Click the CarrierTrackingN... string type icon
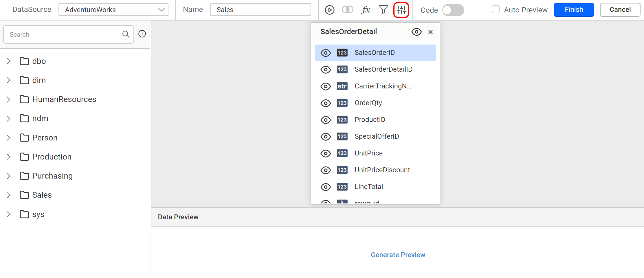644x278 pixels. [x=342, y=86]
